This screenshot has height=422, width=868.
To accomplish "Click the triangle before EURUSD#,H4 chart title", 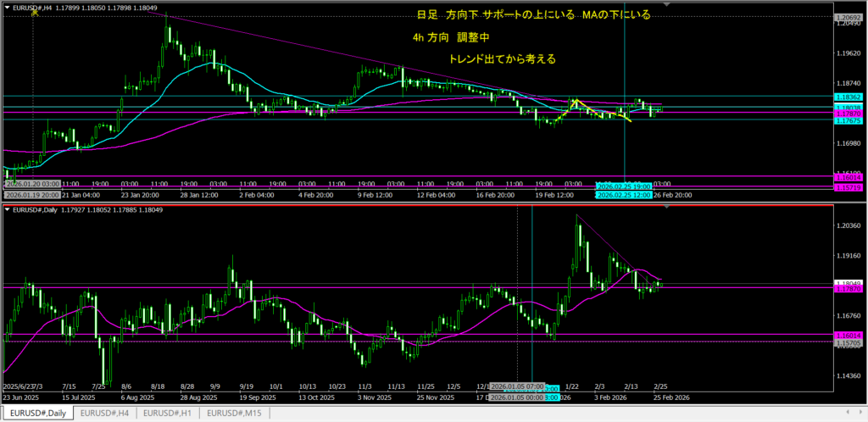I will click(7, 5).
